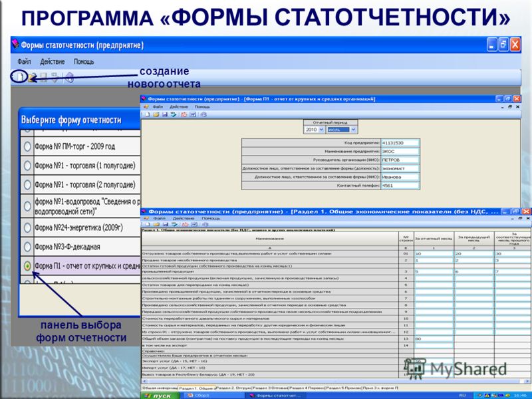Click row text Продано товаров несобственного производства
The height and width of the screenshot is (399, 532).
pos(190,260)
